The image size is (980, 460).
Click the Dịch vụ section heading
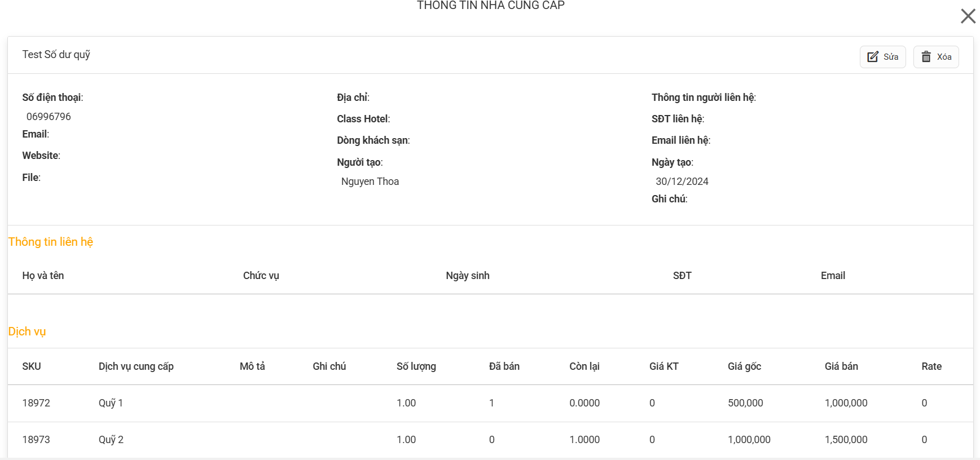pos(27,331)
